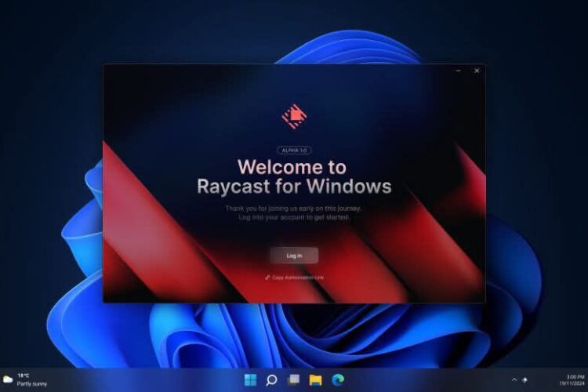Click the system tray icon beside the chevron
Viewport: 588px width, 392px height.
click(x=525, y=380)
